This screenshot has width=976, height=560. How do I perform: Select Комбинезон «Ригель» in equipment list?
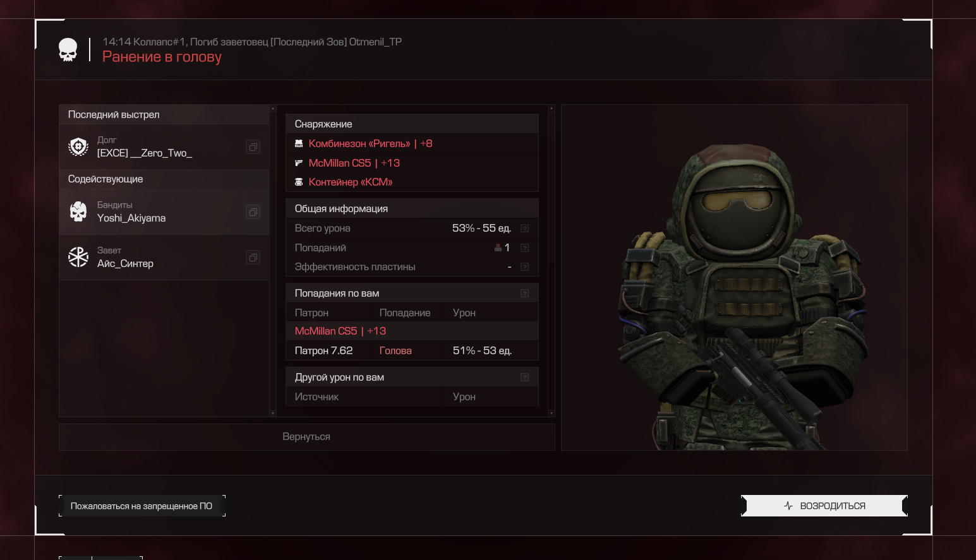359,144
